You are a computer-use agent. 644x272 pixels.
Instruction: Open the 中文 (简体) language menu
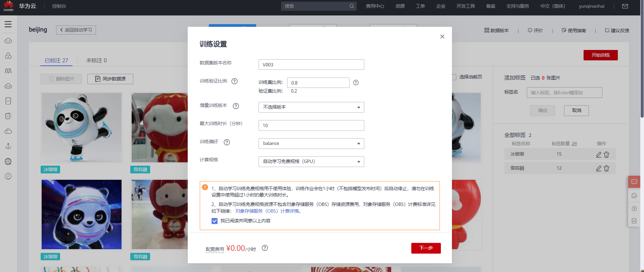553,6
